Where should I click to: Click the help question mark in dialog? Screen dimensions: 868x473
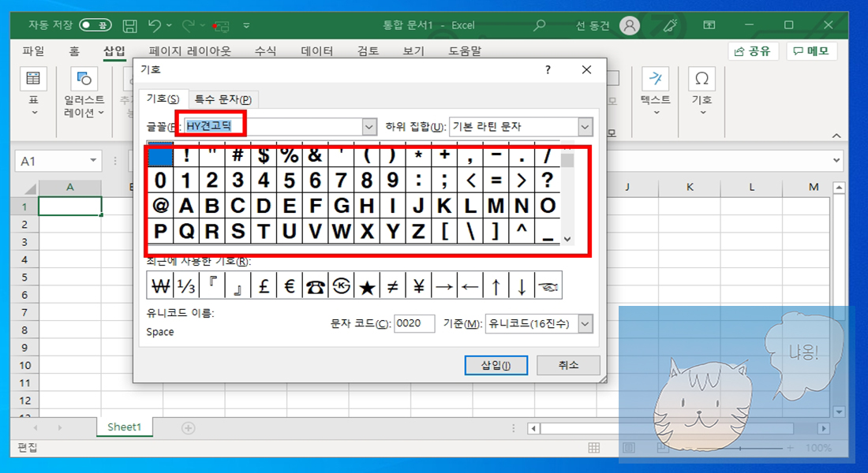(x=548, y=69)
